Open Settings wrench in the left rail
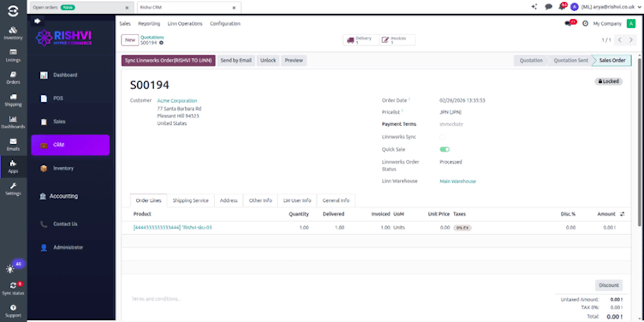The image size is (644, 322). 13,189
